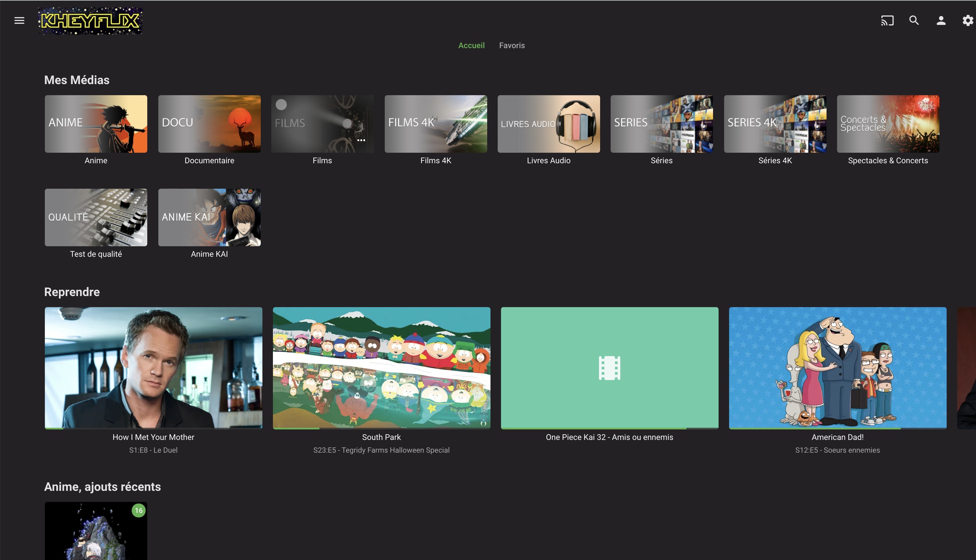Click the green '16' badge on anime poster
This screenshot has height=560, width=976.
(x=138, y=510)
